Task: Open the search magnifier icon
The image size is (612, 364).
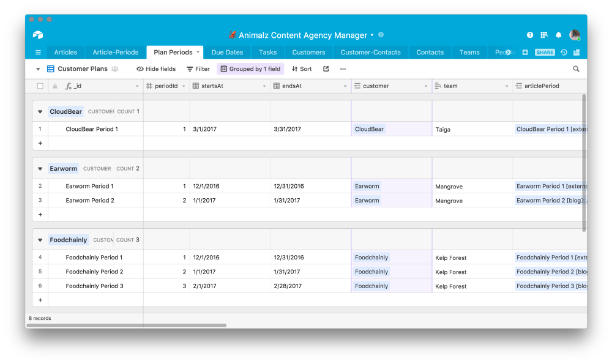Action: pos(576,69)
